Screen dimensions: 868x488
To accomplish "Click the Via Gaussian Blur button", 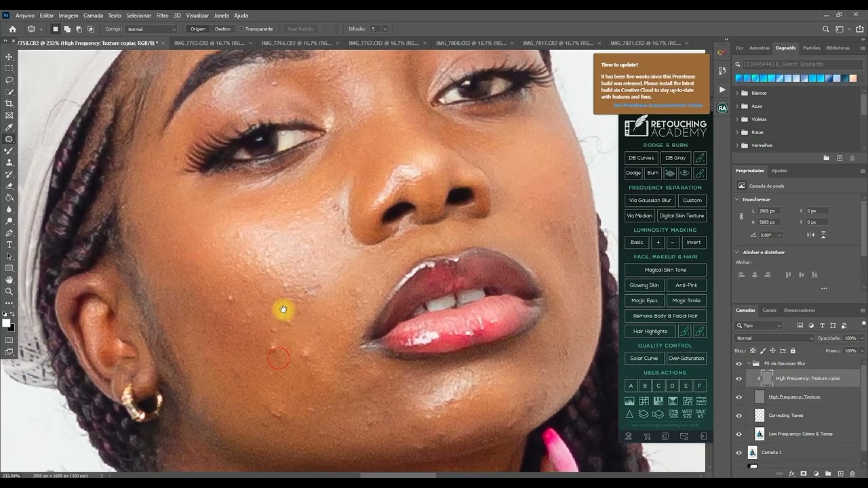I will [x=650, y=200].
